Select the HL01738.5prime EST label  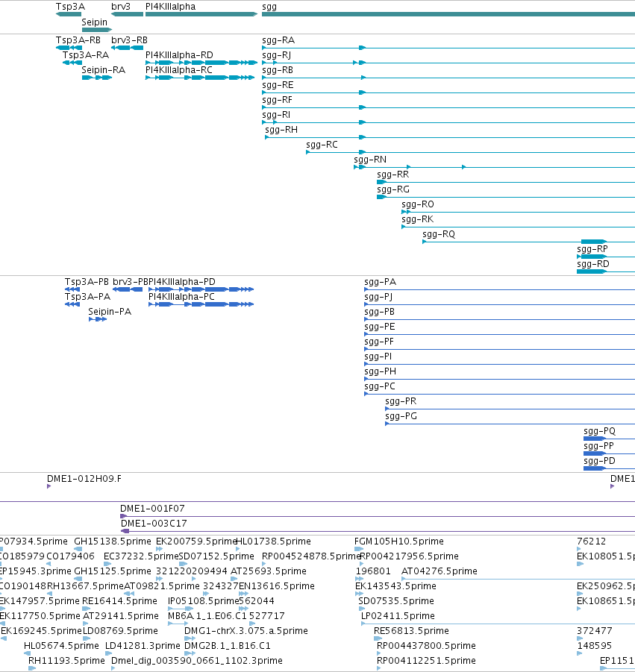point(274,541)
